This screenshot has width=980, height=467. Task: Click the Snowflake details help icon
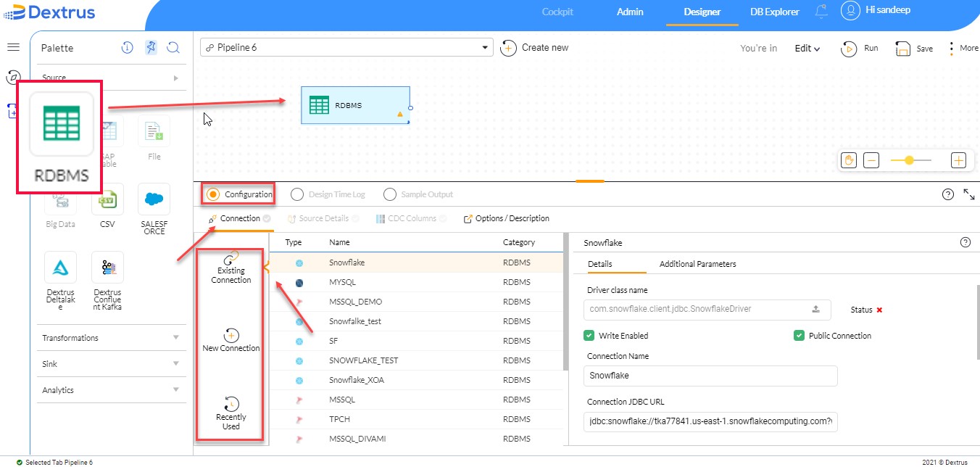(x=965, y=243)
